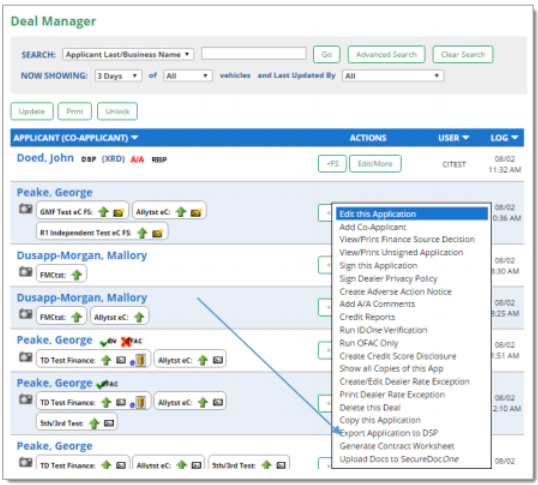Click the red X OFAC status icon
Viewport: 538px width, 485px height.
(x=126, y=341)
